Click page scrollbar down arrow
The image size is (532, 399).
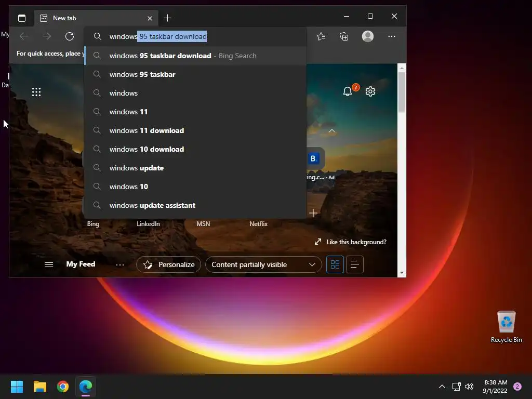tap(402, 273)
